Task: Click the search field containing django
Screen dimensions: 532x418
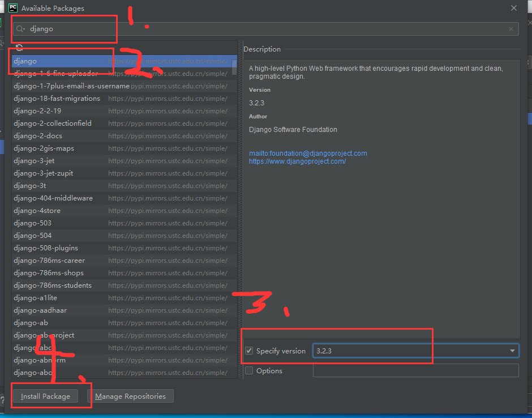Action: [265, 29]
